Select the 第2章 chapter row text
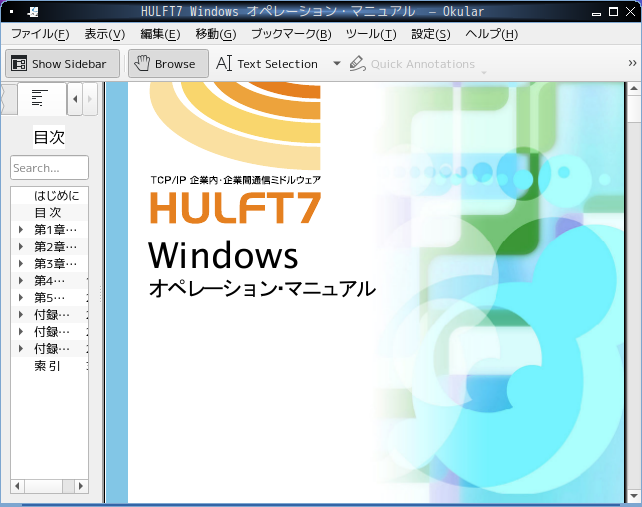Image resolution: width=642 pixels, height=507 pixels. click(55, 247)
